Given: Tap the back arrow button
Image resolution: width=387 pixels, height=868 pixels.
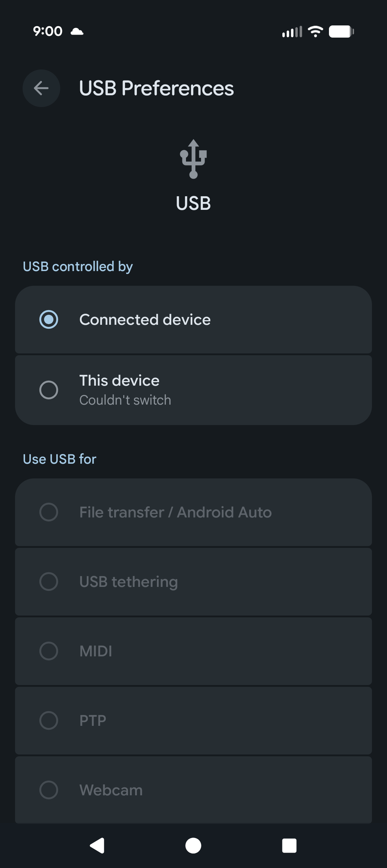Looking at the screenshot, I should (41, 88).
